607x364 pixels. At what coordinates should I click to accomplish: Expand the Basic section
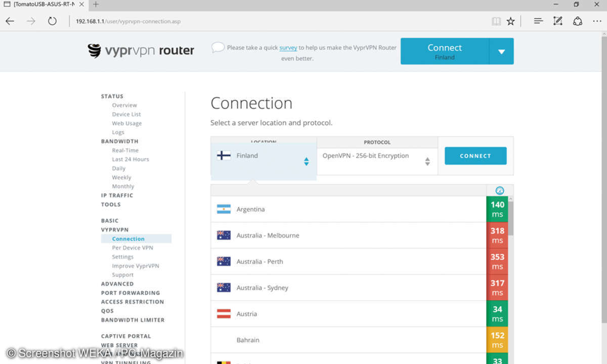coord(110,221)
